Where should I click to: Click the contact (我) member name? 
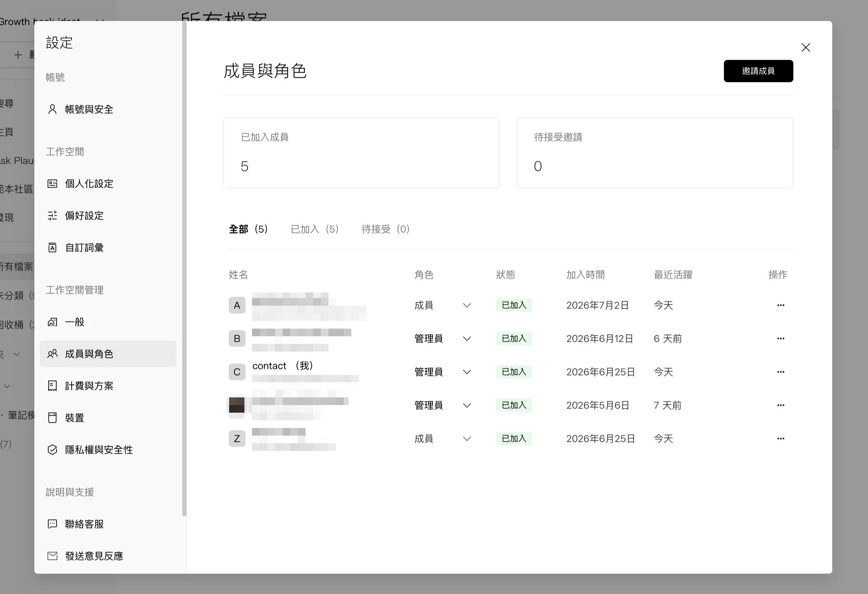tap(283, 365)
